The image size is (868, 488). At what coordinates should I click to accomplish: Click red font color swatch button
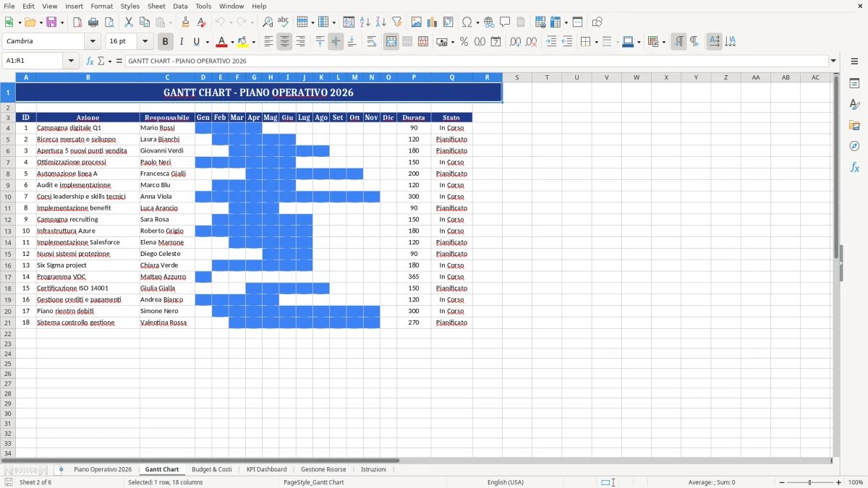[x=222, y=42]
